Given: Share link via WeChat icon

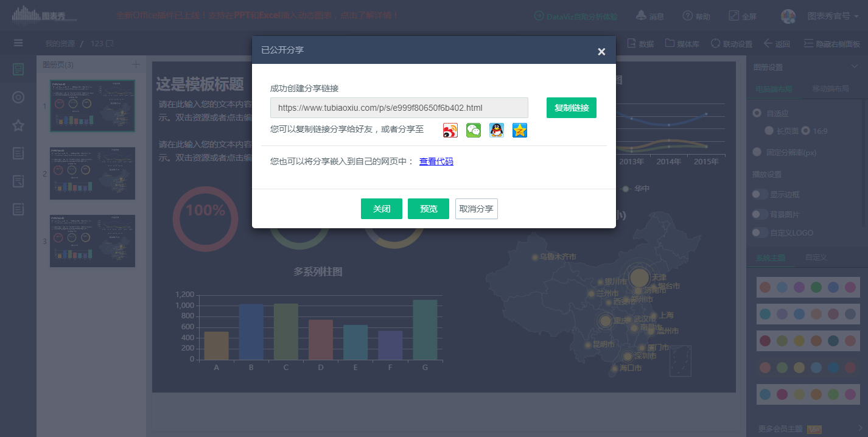Looking at the screenshot, I should (x=473, y=130).
